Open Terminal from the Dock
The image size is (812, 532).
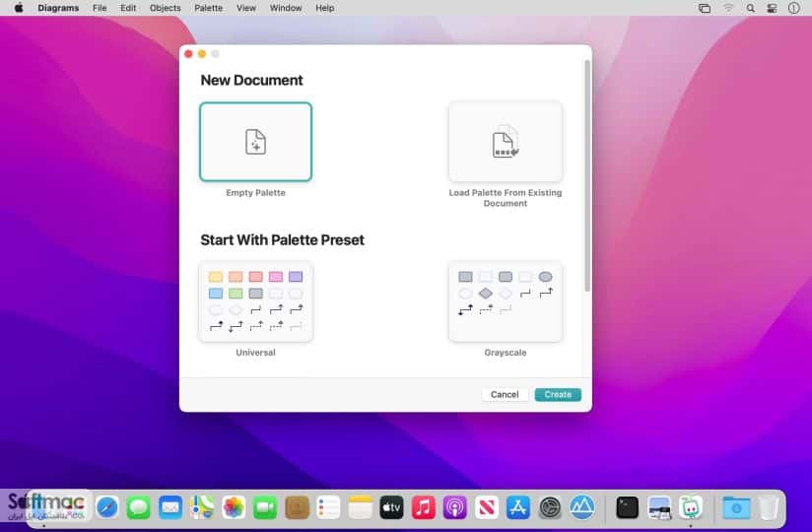point(627,507)
